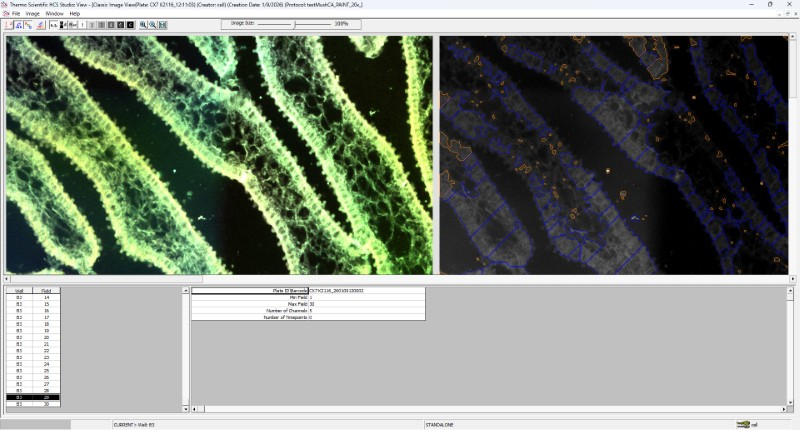
Task: Open the File menu
Action: (x=15, y=13)
